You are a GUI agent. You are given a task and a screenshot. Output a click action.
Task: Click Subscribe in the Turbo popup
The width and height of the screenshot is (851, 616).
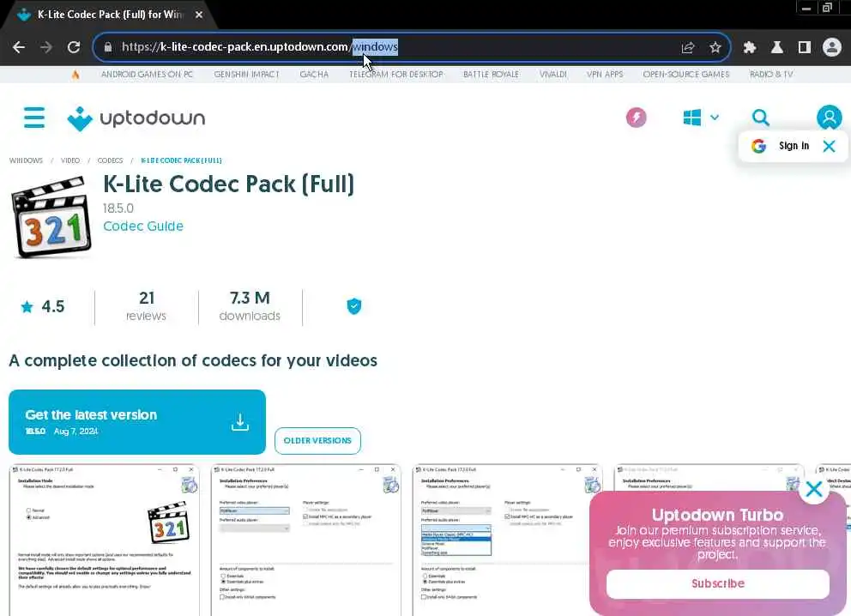pyautogui.click(x=717, y=583)
